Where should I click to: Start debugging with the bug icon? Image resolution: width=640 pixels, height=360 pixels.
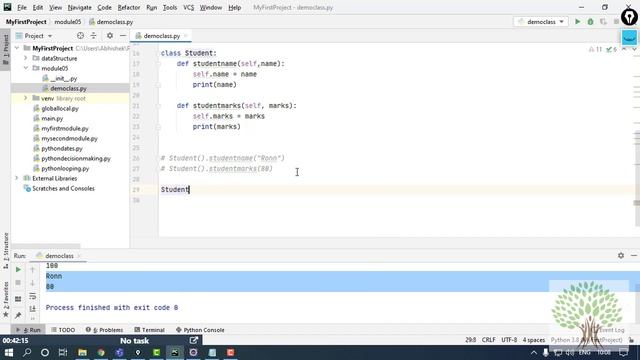point(590,22)
